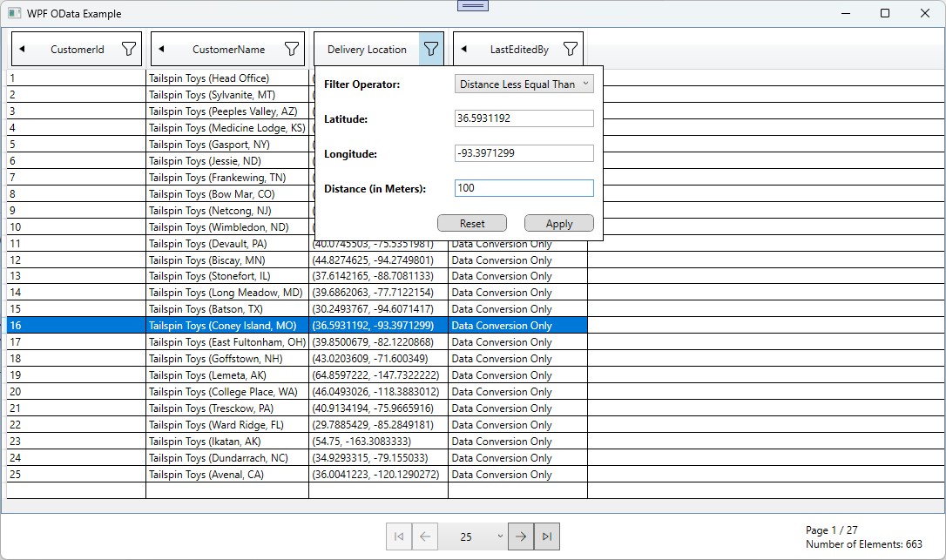Click location cell (44.8274625, -94.2749801)

point(378,260)
